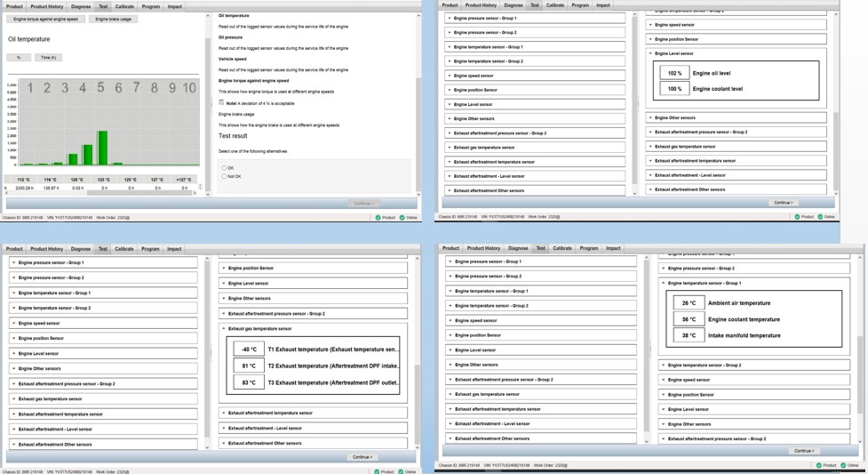Image resolution: width=868 pixels, height=474 pixels.
Task: Click the 83 °C T3 Exhaust temperature value
Action: [x=249, y=382]
